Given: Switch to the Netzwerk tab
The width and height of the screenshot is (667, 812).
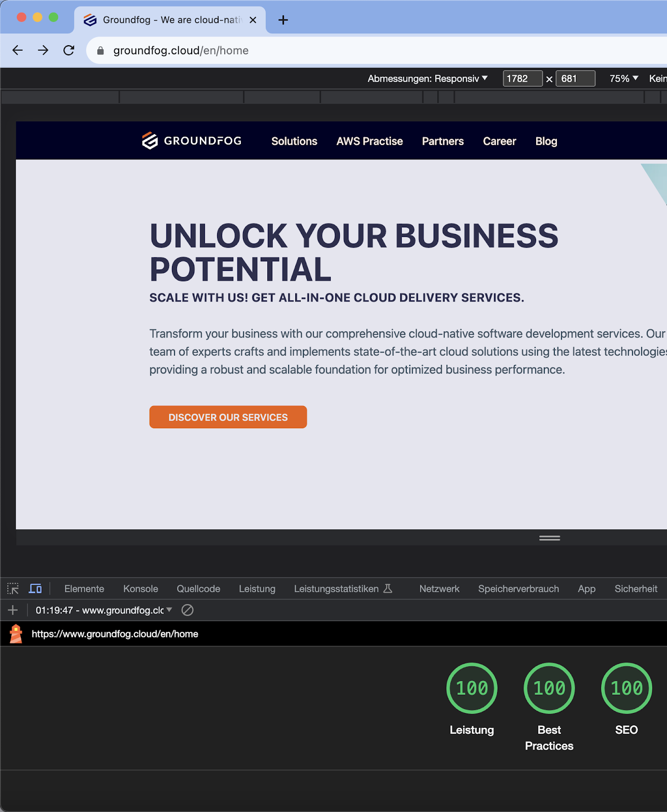Looking at the screenshot, I should click(439, 589).
